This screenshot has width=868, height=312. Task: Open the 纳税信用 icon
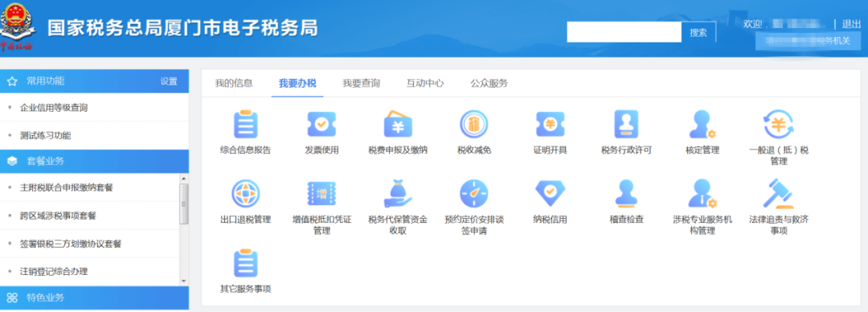tap(550, 194)
